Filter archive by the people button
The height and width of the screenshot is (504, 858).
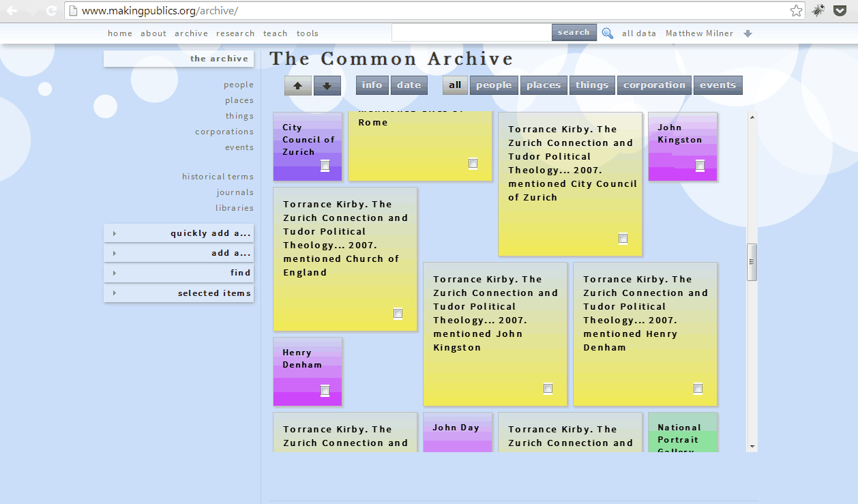[x=494, y=85]
